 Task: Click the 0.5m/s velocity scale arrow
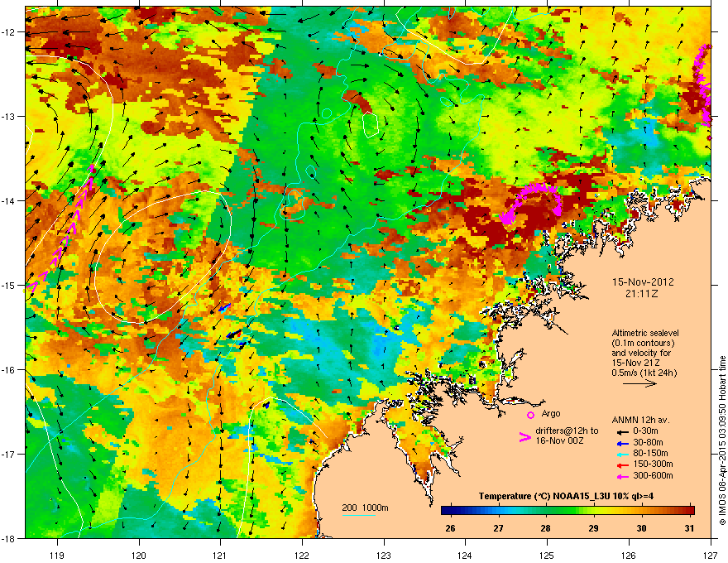pos(639,383)
